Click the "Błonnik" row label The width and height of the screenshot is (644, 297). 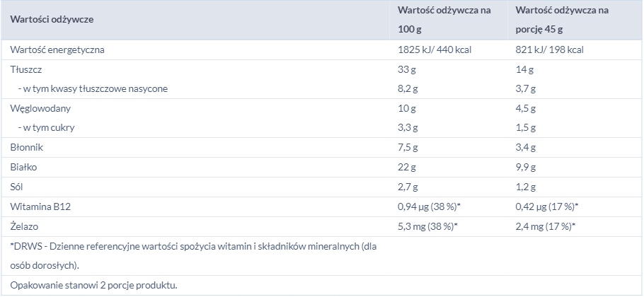[27, 148]
